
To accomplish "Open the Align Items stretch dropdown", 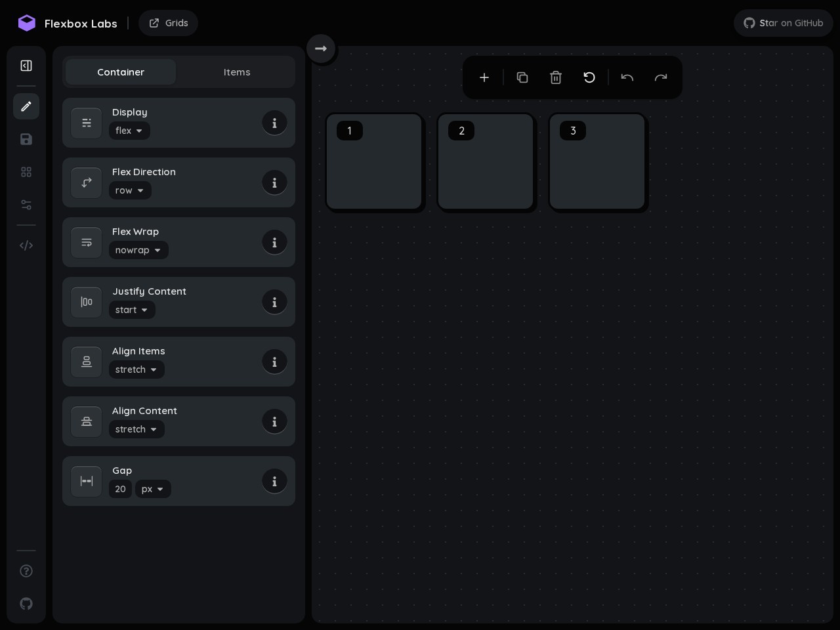I will pos(136,369).
